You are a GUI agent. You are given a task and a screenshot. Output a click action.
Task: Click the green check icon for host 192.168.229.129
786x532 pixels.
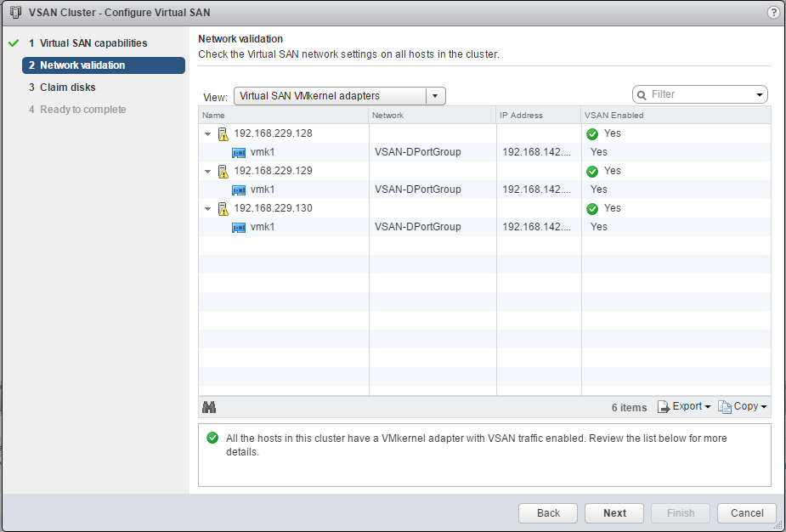(x=592, y=172)
